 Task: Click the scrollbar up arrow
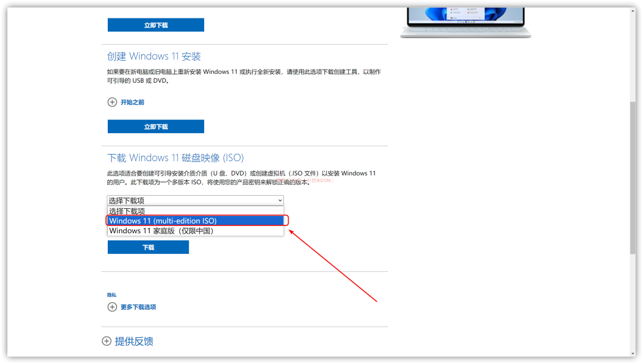click(633, 11)
